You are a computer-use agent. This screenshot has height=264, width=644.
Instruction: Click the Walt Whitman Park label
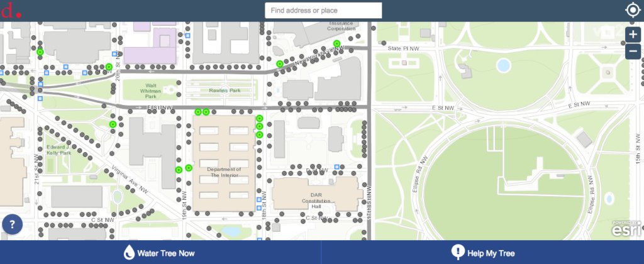[150, 91]
